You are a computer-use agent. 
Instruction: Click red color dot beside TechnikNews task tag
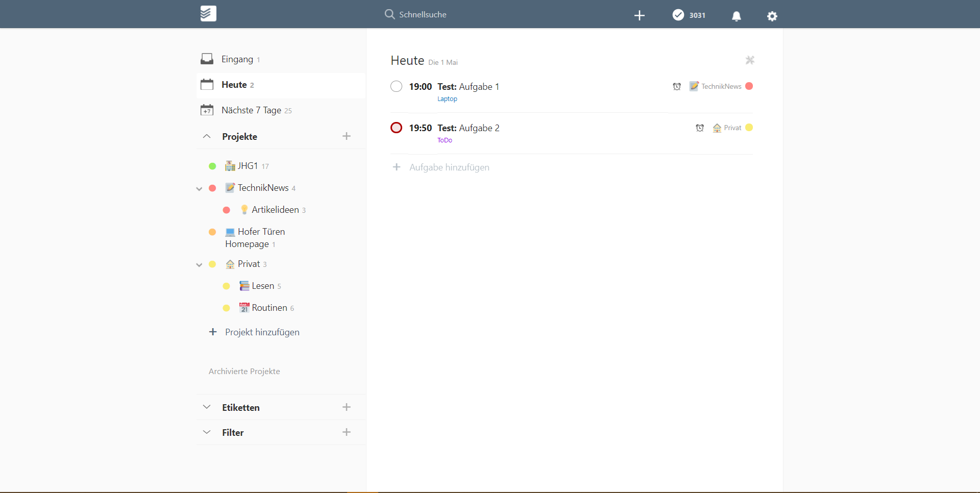point(749,86)
